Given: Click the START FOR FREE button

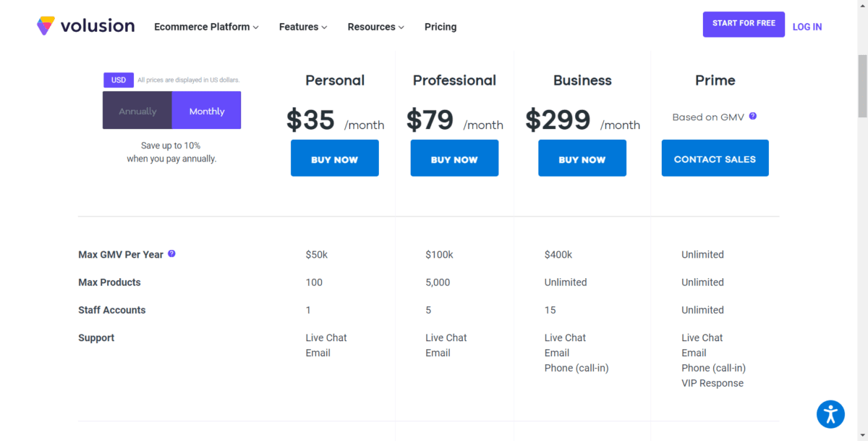Looking at the screenshot, I should (744, 24).
